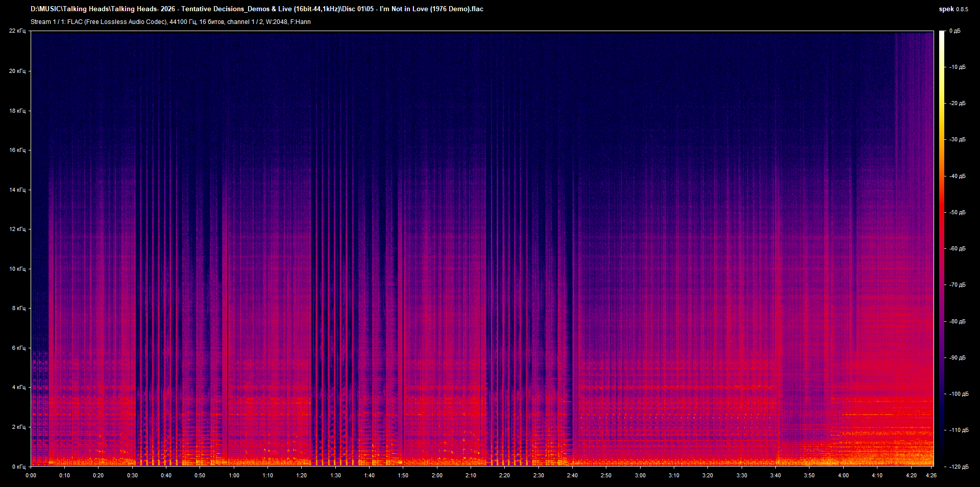Click the 10 кГц frequency label

pyautogui.click(x=18, y=268)
